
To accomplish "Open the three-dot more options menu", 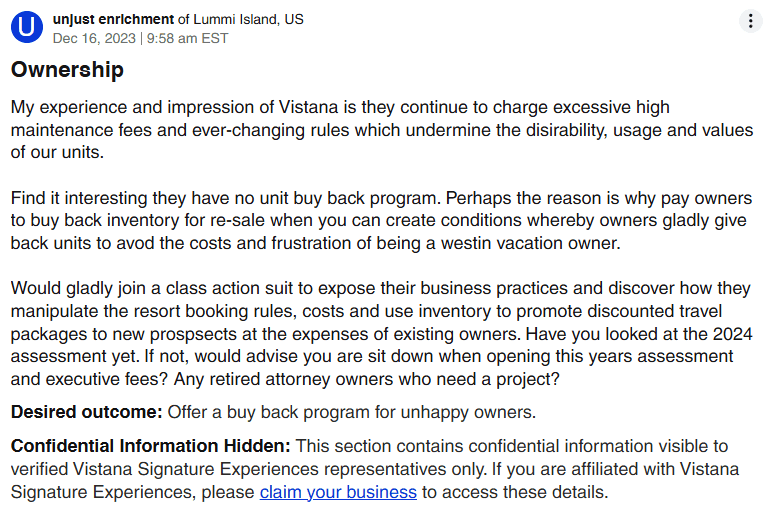I will (750, 21).
